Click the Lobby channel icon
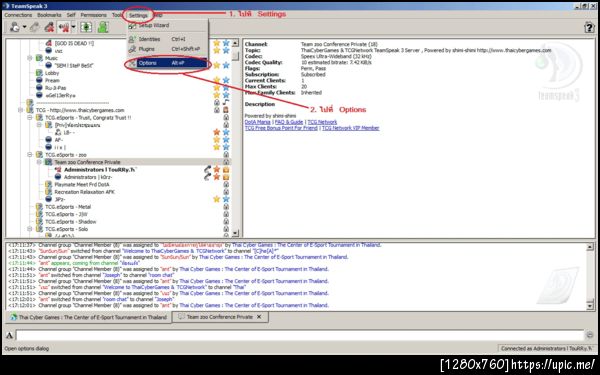Image resolution: width=600 pixels, height=375 pixels. pyautogui.click(x=39, y=73)
